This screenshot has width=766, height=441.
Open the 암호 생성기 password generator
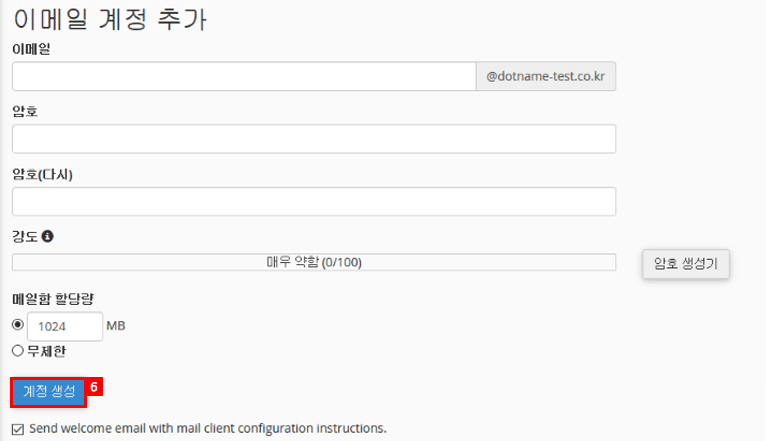click(686, 264)
